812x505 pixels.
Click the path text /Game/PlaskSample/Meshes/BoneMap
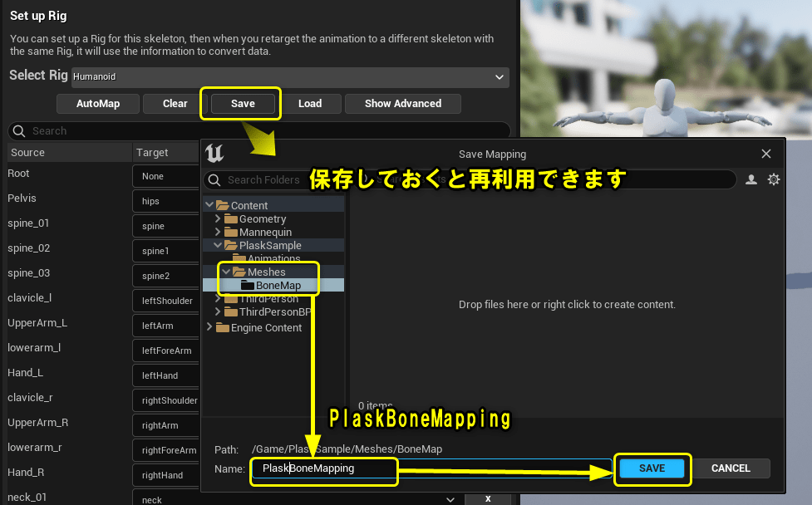347,449
